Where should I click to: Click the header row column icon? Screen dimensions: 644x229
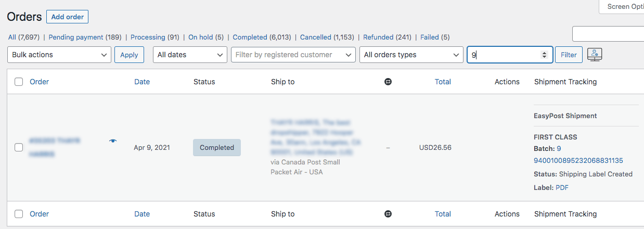388,82
